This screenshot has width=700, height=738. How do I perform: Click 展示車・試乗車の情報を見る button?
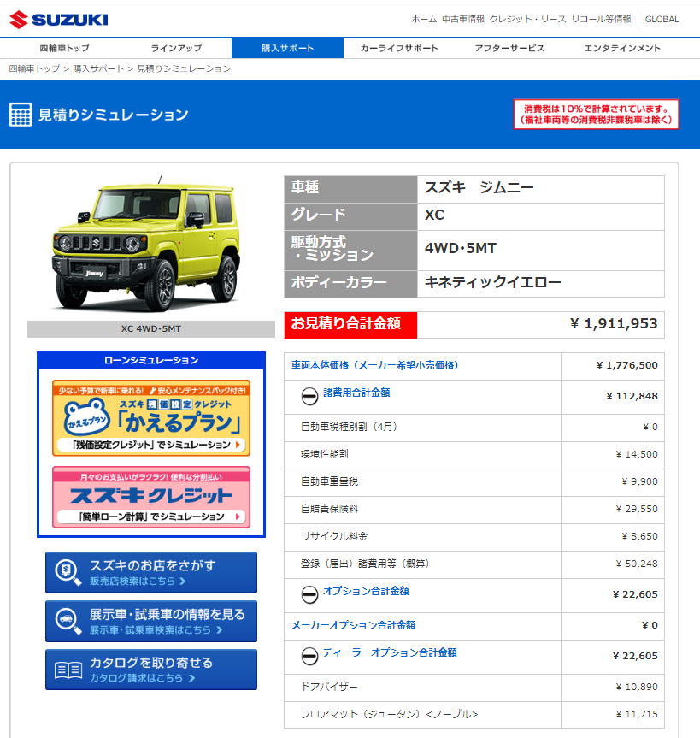tap(151, 622)
